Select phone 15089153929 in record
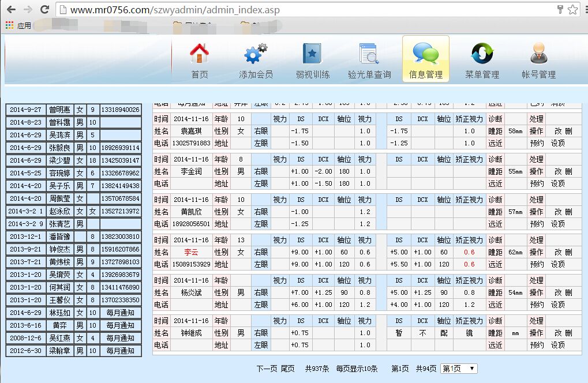The width and height of the screenshot is (588, 383). coord(191,264)
